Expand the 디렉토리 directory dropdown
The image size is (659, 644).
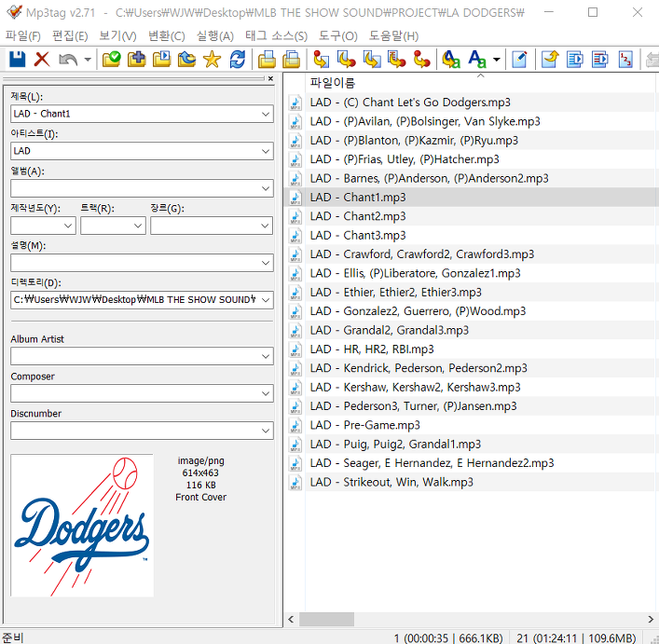coord(266,300)
